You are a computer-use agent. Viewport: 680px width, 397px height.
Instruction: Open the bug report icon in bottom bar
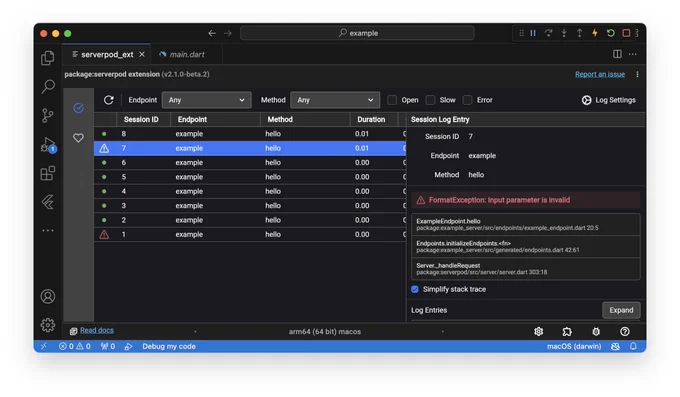click(596, 331)
